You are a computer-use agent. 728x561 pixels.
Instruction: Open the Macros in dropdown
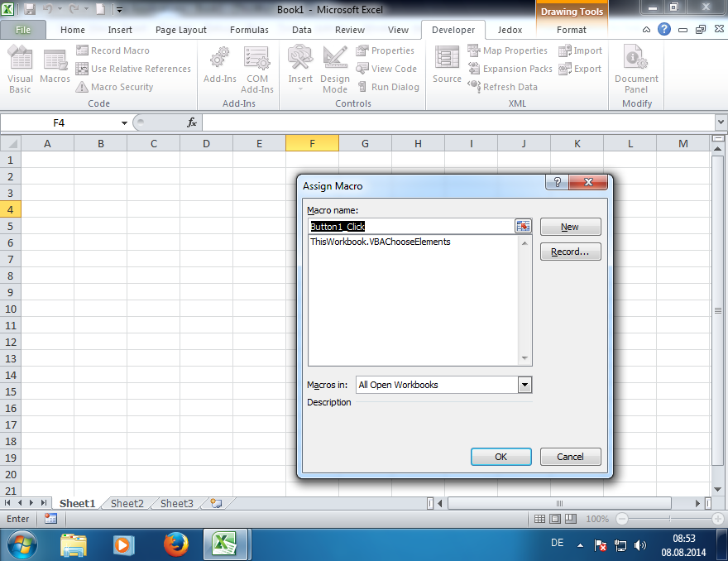(523, 385)
